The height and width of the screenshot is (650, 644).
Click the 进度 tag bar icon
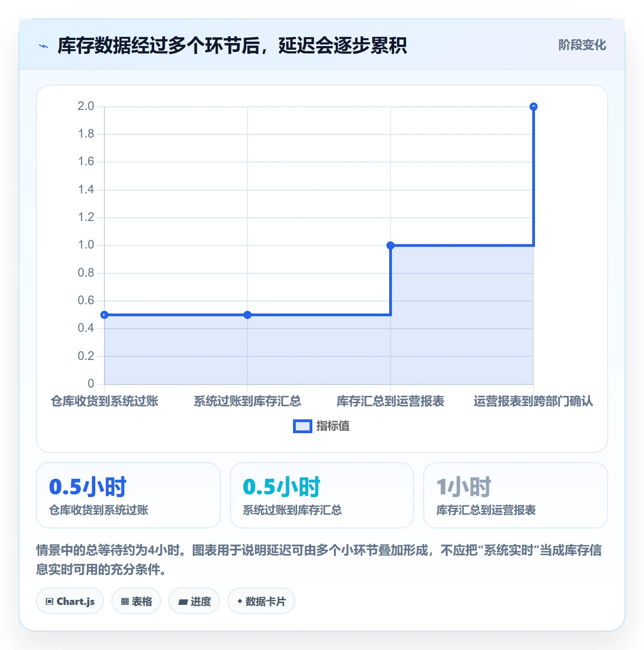click(x=183, y=602)
